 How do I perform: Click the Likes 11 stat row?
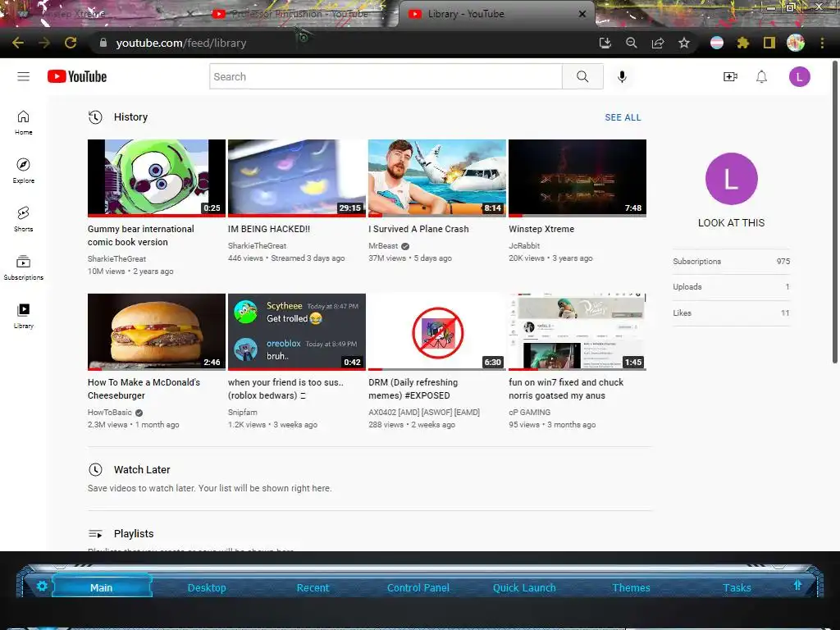[731, 313]
